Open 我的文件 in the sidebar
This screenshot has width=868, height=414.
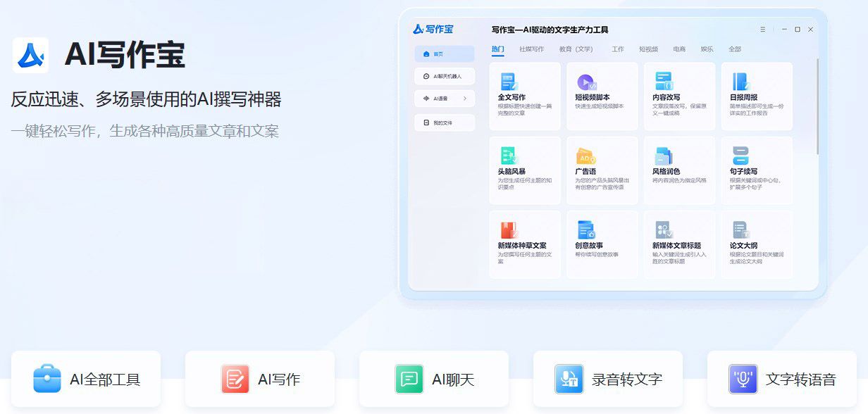coord(445,123)
